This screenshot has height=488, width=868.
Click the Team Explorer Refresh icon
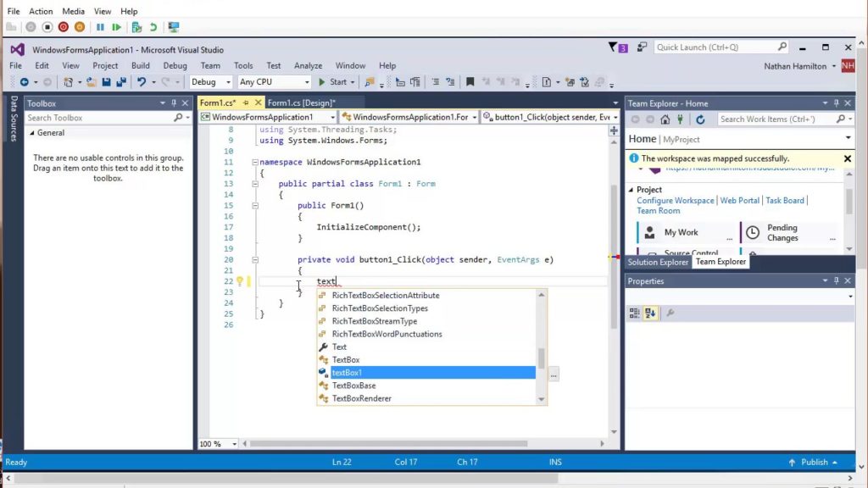pyautogui.click(x=700, y=119)
